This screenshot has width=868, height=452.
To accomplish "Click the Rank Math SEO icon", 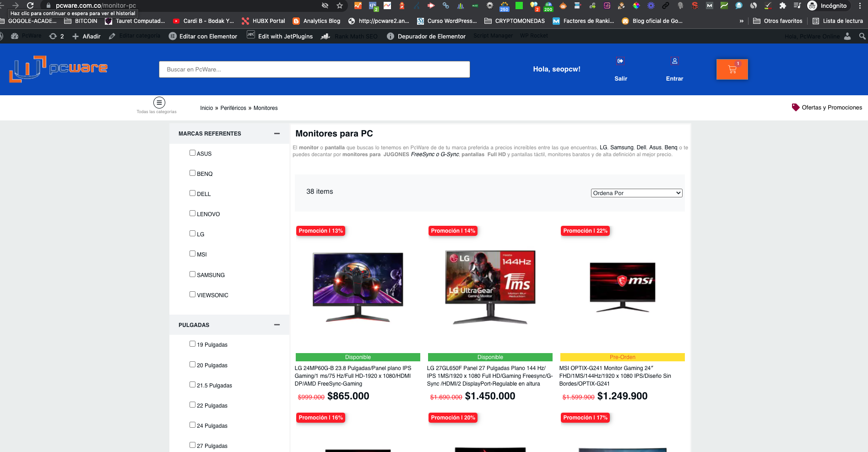I will point(325,36).
